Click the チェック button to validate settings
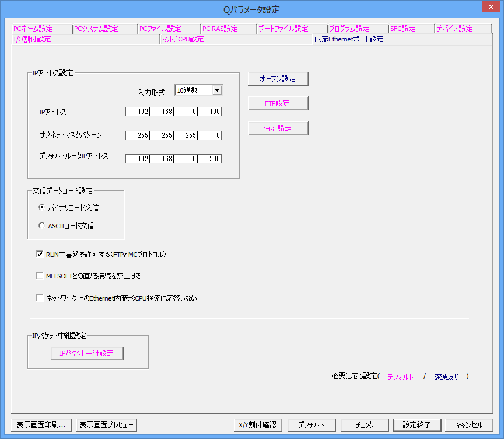Viewport: 504px width, 439px height. coord(364,425)
